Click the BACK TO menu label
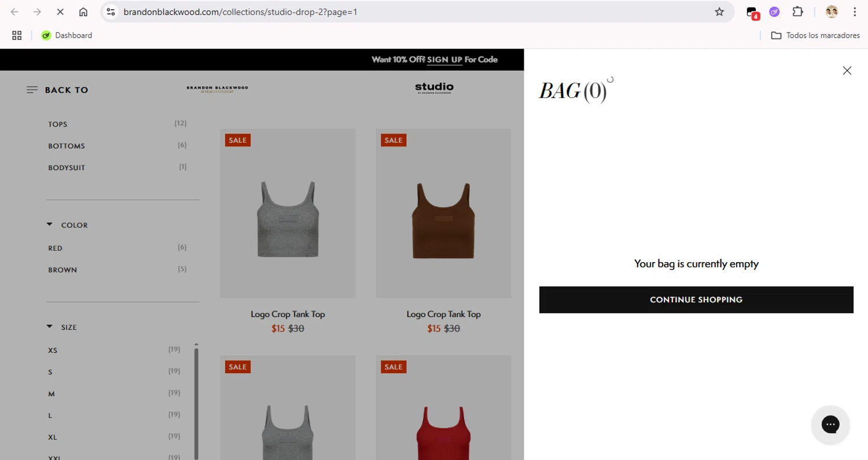 (x=67, y=90)
